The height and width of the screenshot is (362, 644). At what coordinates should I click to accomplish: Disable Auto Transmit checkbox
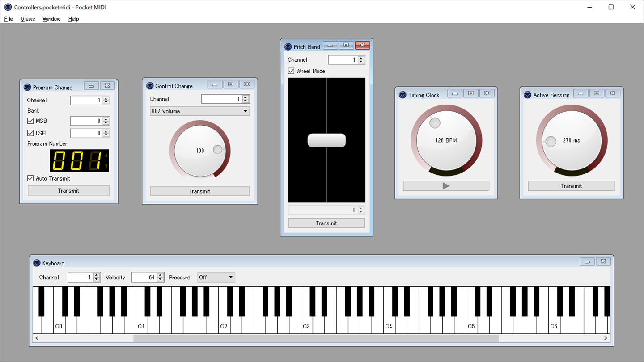[30, 178]
